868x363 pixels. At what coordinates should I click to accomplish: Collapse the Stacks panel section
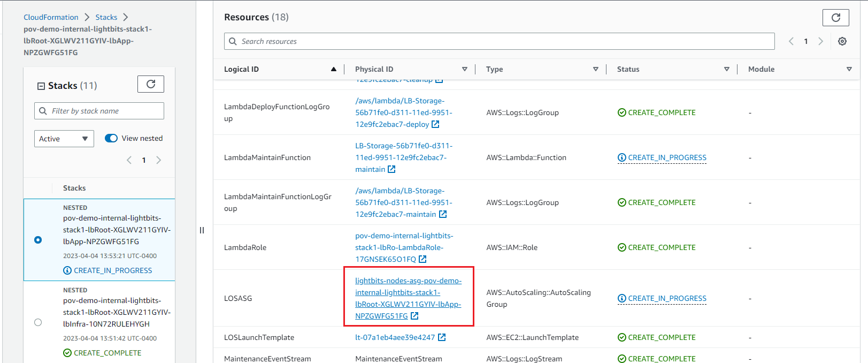41,86
